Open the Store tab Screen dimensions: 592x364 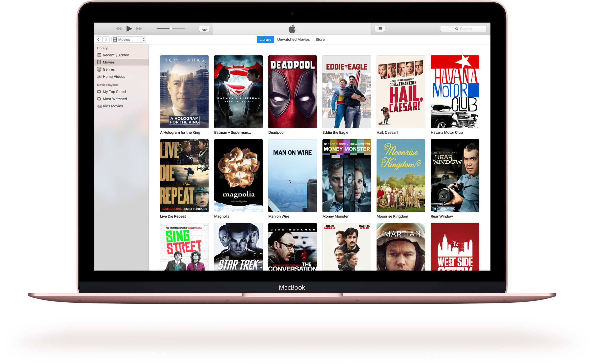(320, 40)
